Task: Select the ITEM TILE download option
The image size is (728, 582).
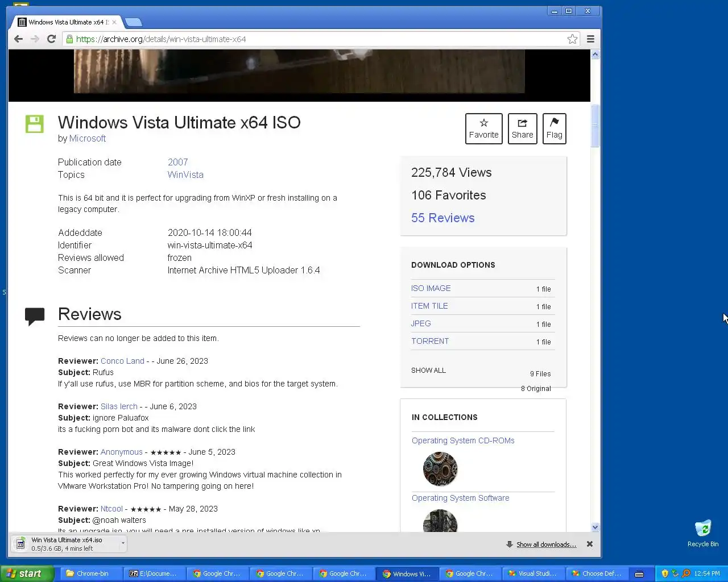Action: (429, 306)
